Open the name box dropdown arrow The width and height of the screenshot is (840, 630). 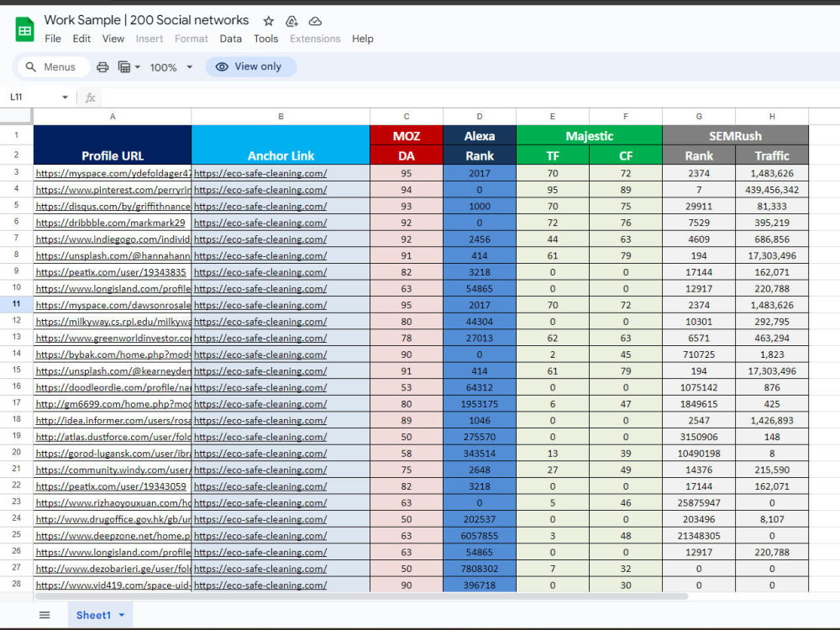65,97
